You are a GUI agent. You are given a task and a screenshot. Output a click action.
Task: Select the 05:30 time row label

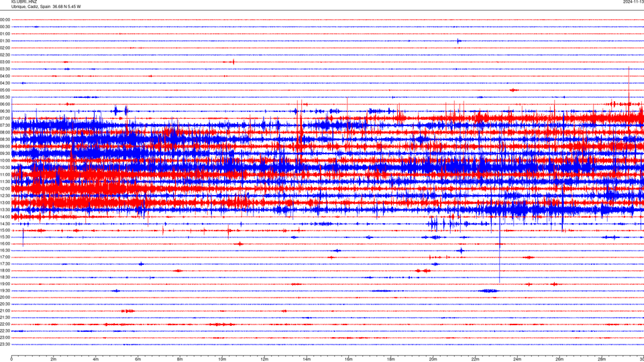(x=5, y=97)
